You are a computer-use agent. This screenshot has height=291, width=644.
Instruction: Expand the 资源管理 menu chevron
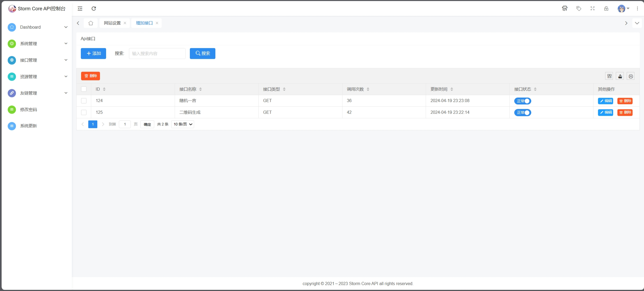66,77
